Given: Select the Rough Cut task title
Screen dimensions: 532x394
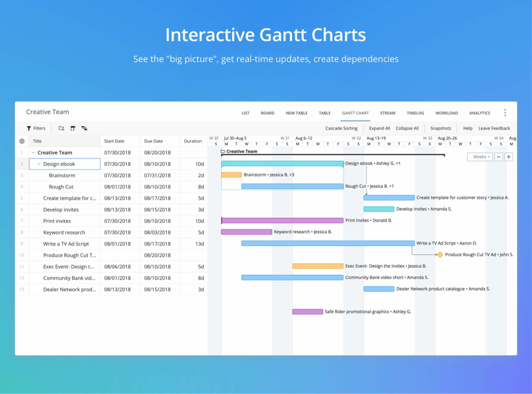Looking at the screenshot, I should pyautogui.click(x=61, y=187).
